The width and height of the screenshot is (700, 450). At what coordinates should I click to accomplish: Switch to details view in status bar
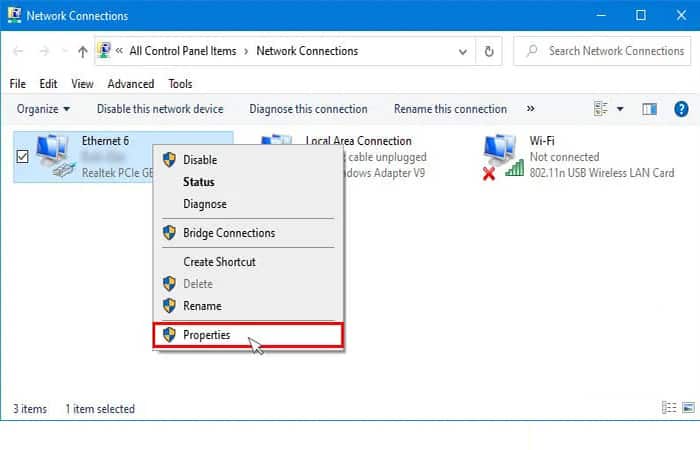[668, 408]
